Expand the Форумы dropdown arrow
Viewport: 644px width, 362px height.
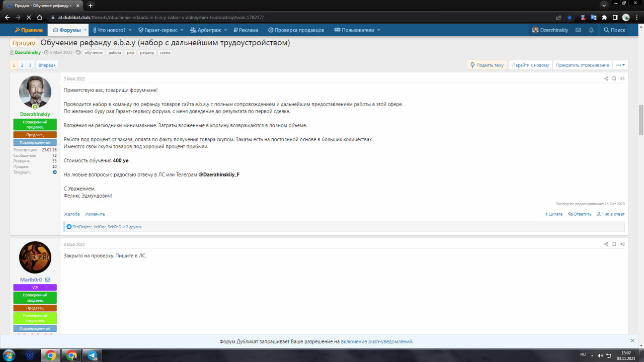(86, 30)
